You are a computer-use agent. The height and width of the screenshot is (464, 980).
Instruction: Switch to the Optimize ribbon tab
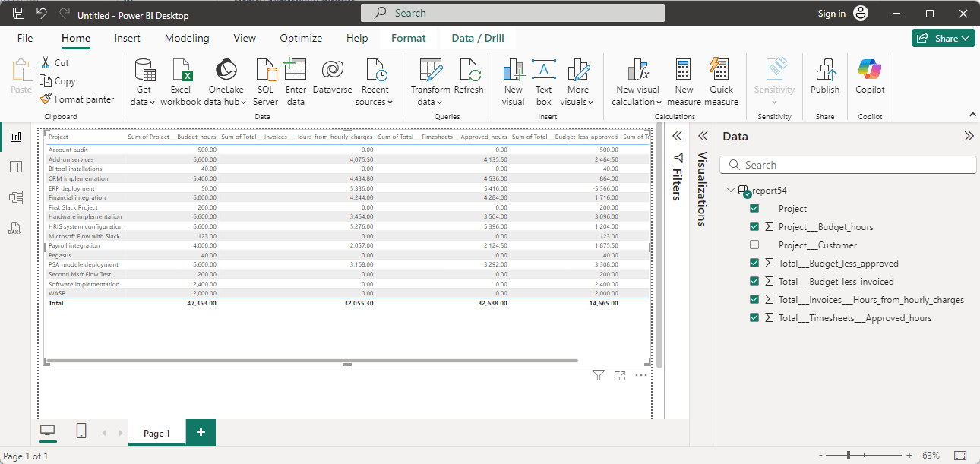click(301, 38)
